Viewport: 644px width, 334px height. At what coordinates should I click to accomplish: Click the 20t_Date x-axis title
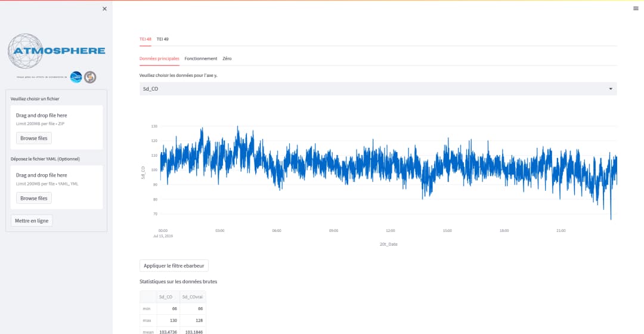tap(389, 244)
